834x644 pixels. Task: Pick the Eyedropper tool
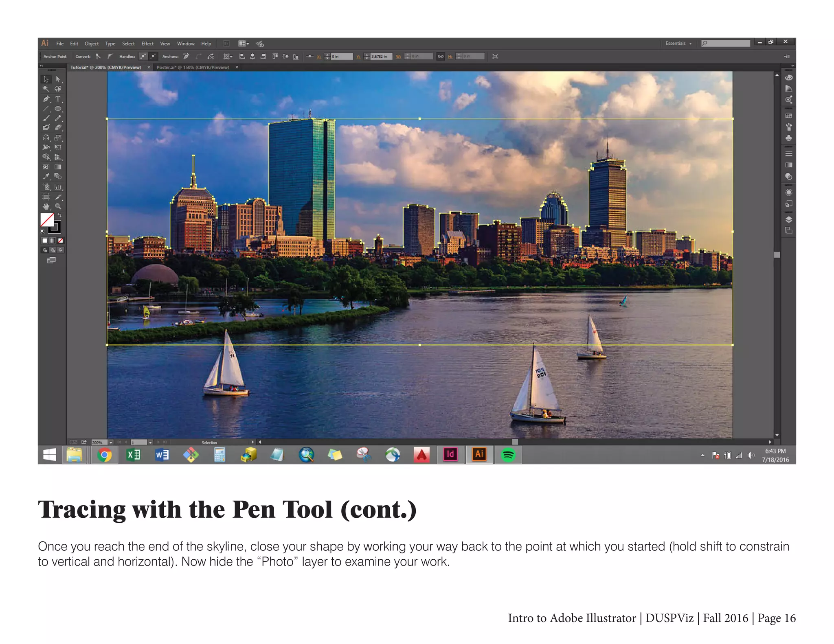[46, 176]
